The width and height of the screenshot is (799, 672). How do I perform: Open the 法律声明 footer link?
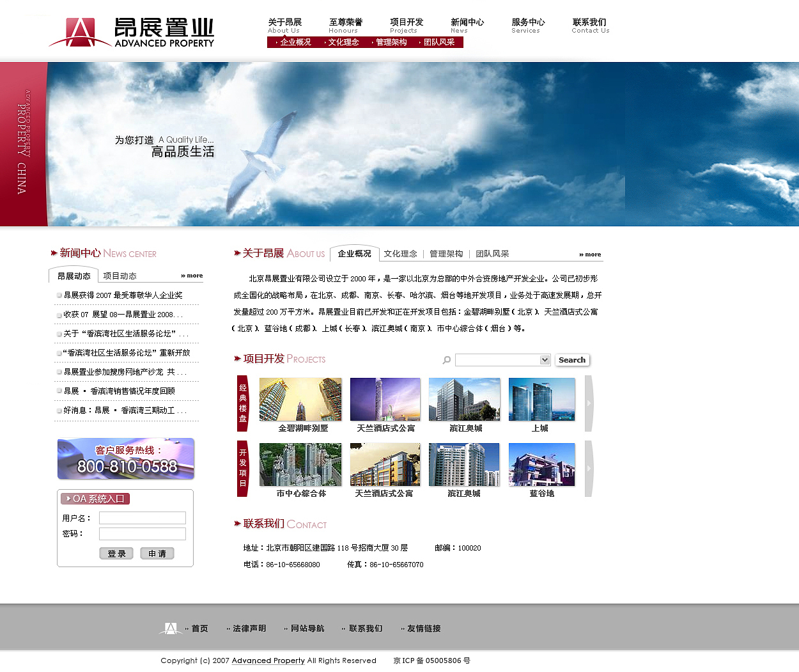point(251,628)
